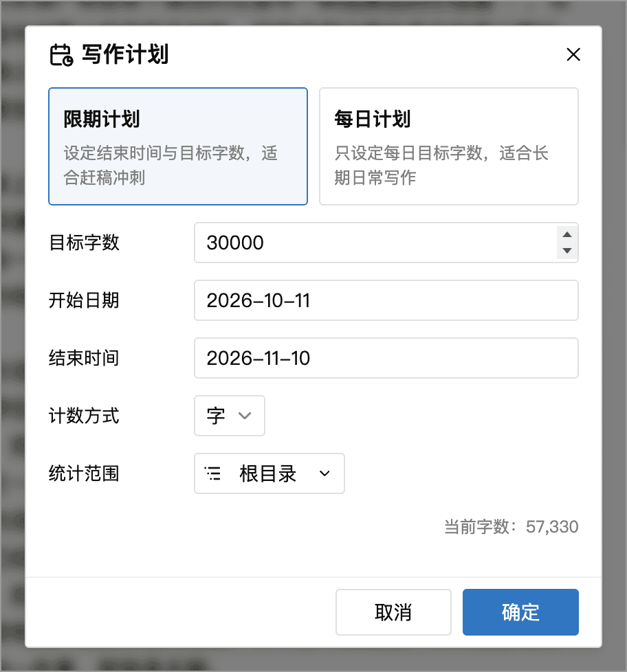The height and width of the screenshot is (672, 627).
Task: Click the 统计范围 label
Action: click(84, 473)
